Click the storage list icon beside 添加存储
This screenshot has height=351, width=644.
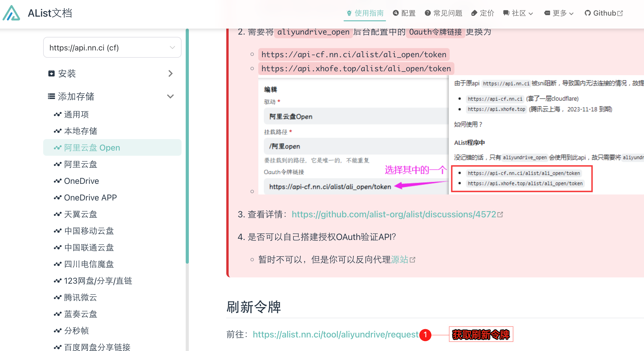point(51,96)
